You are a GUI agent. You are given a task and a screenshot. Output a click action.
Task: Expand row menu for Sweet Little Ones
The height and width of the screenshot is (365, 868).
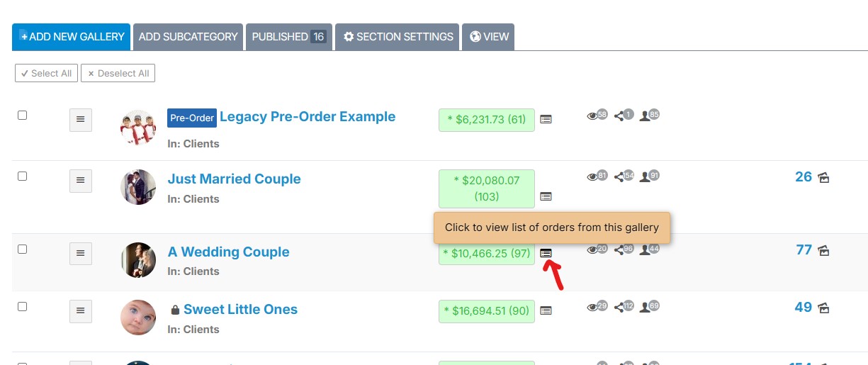click(x=80, y=311)
